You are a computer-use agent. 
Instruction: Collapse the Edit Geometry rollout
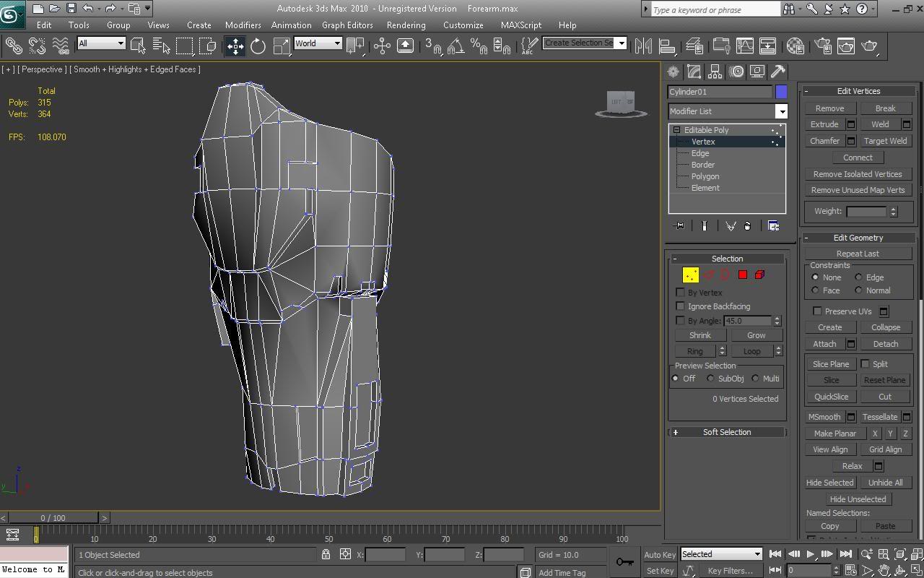[858, 238]
